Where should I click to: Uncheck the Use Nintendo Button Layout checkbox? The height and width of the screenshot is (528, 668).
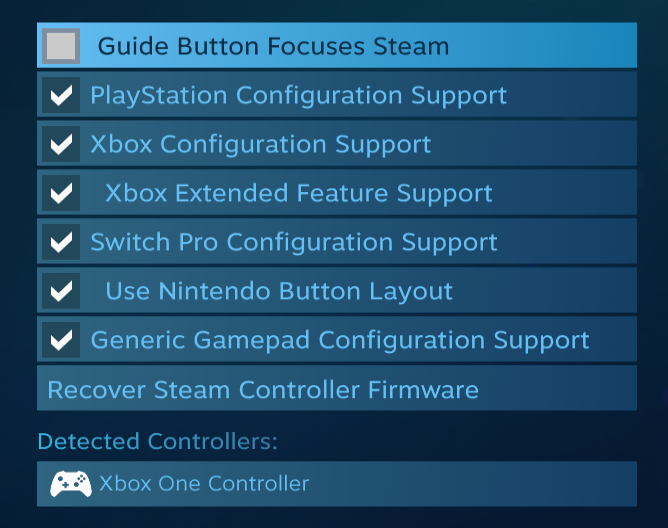(x=62, y=291)
